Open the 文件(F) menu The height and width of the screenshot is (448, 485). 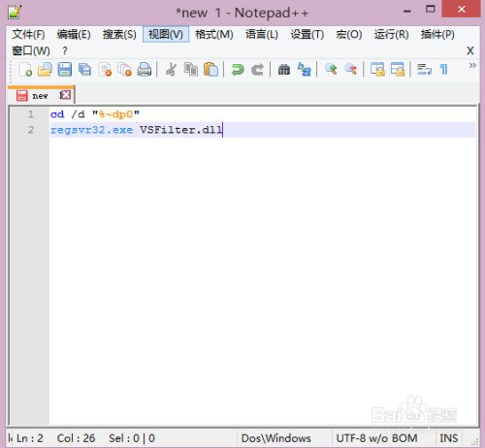pyautogui.click(x=28, y=34)
